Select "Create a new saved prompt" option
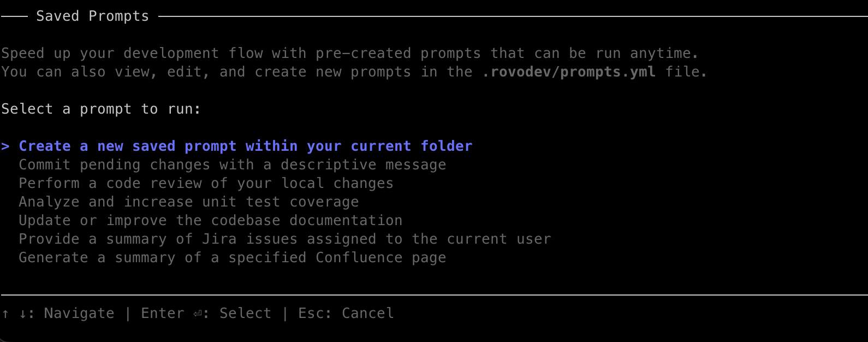This screenshot has width=868, height=342. pyautogui.click(x=245, y=146)
